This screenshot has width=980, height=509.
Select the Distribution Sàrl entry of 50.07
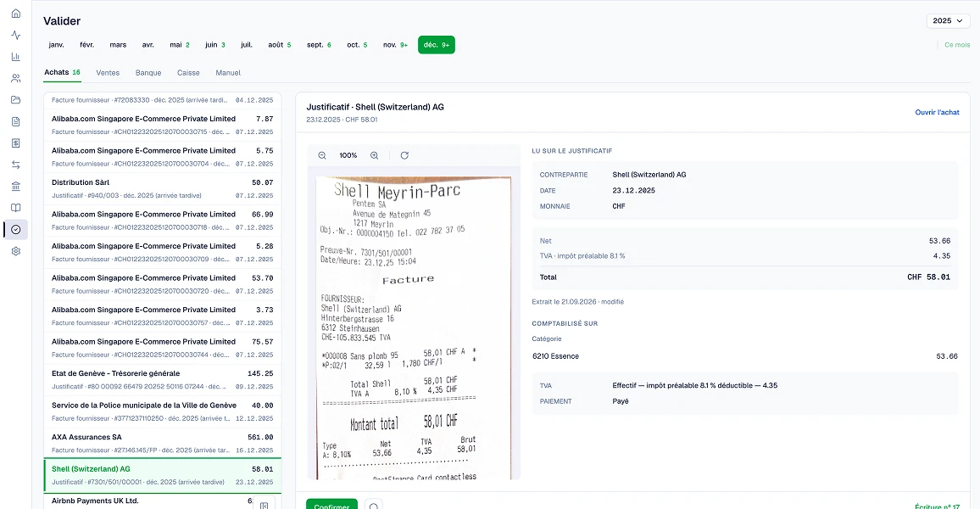click(163, 189)
